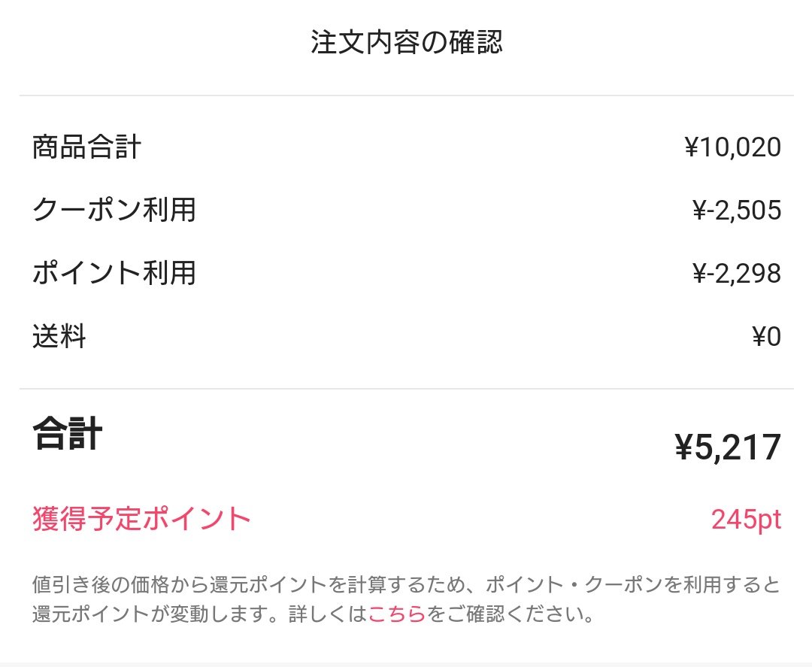Viewport: 812px width, 667px height.
Task: Tap the pink 獲得予定ポイント label
Action: 141,519
